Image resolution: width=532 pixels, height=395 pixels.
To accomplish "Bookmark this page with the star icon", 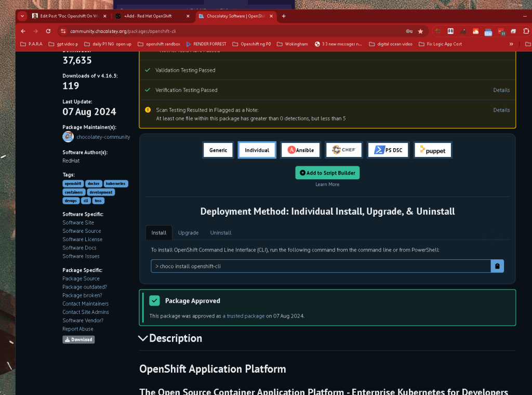I will point(420,31).
